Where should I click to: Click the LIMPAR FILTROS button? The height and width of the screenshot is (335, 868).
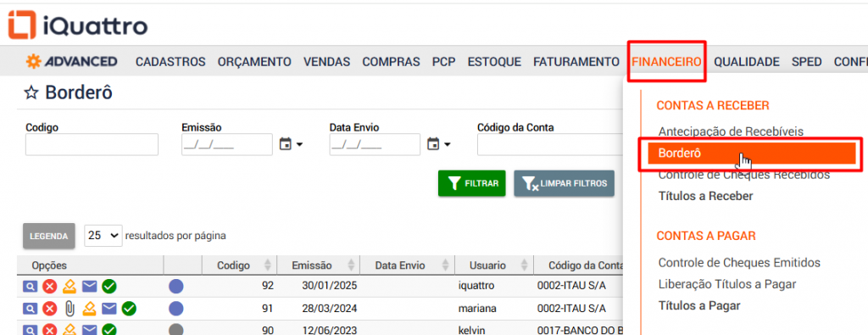tap(564, 183)
